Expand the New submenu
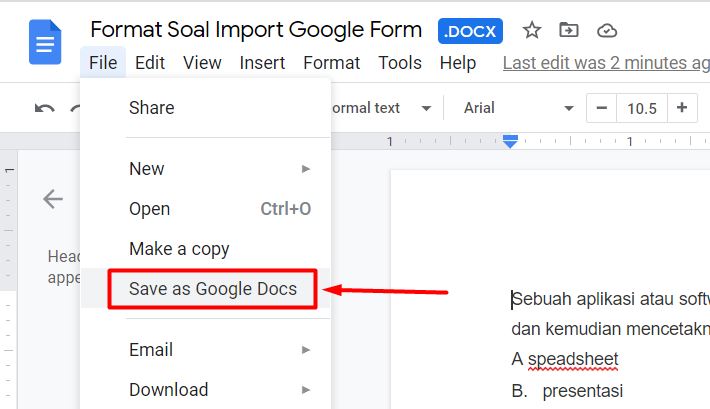Screen dimensions: 710x409 (x=206, y=169)
